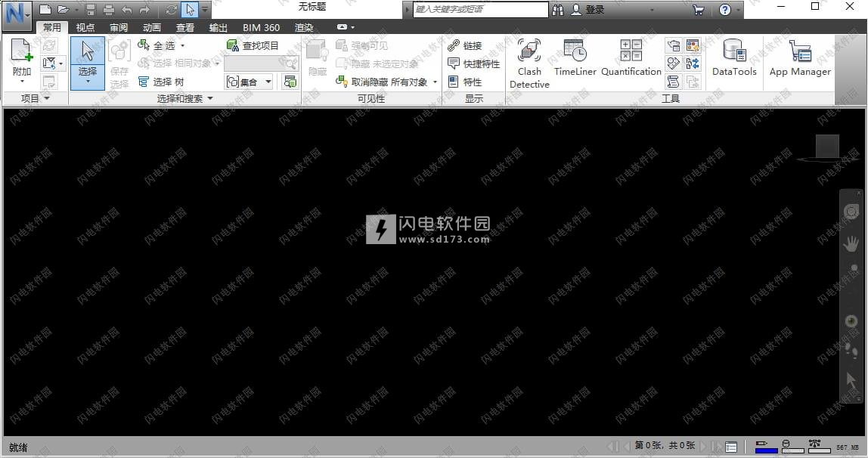Open the TimeLiner tool

click(575, 57)
